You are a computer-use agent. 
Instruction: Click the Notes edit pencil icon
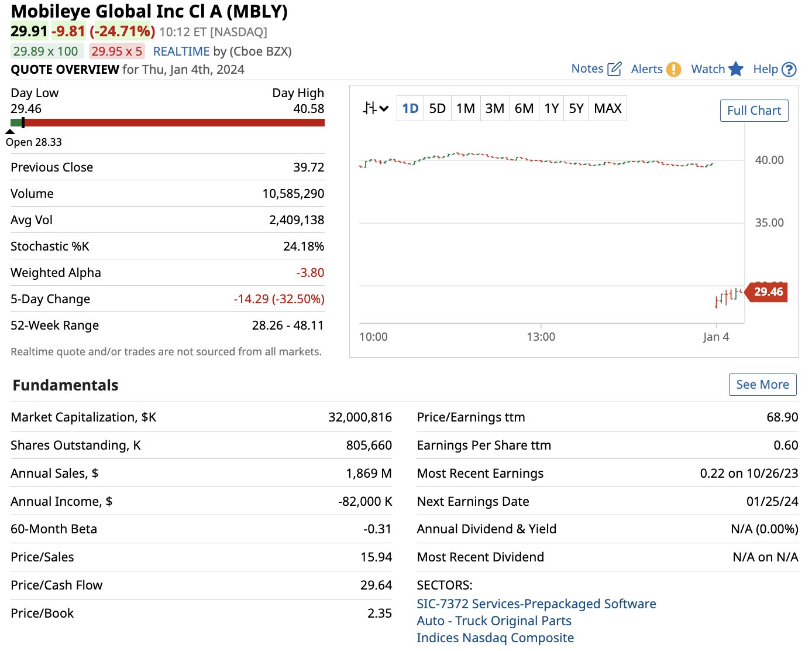614,69
